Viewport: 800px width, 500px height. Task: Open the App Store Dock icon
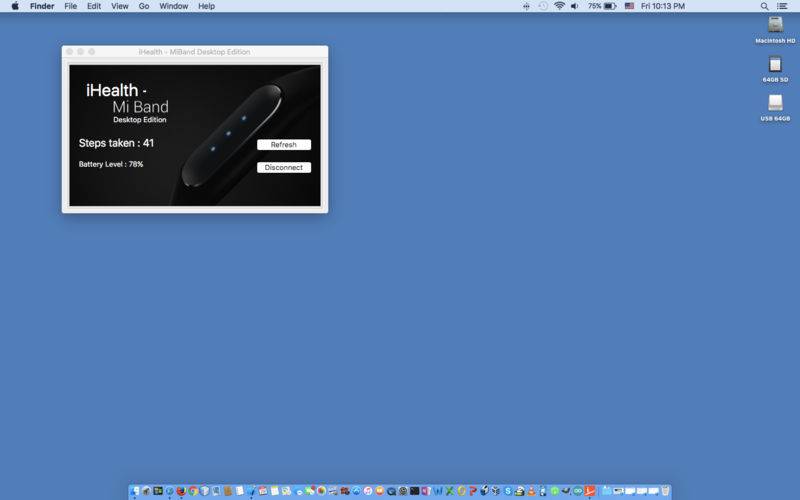click(x=356, y=491)
